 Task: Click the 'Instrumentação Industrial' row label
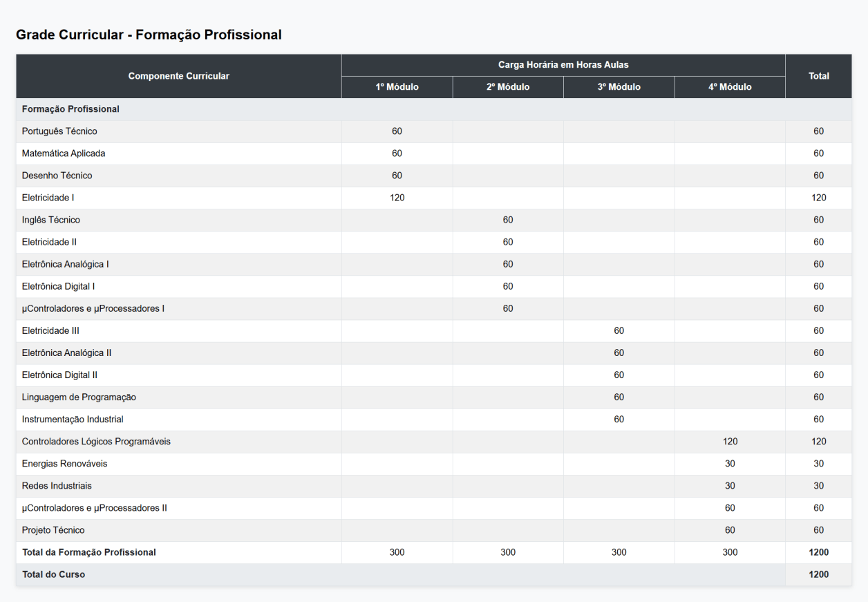(73, 419)
